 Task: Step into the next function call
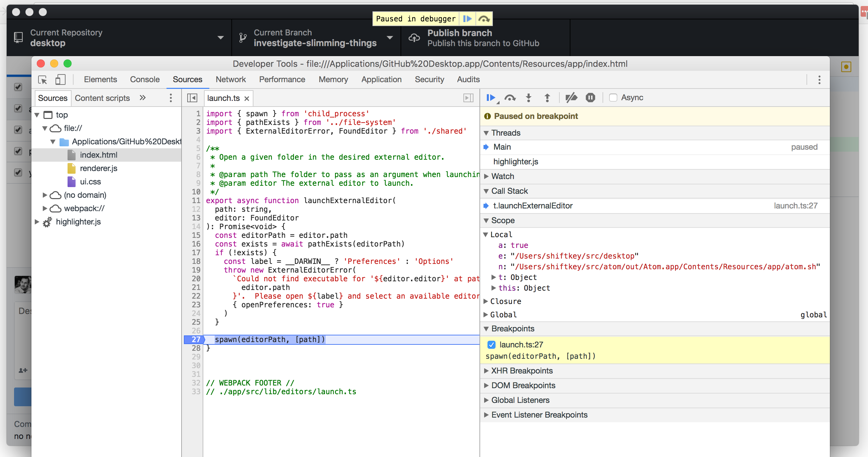coord(528,98)
